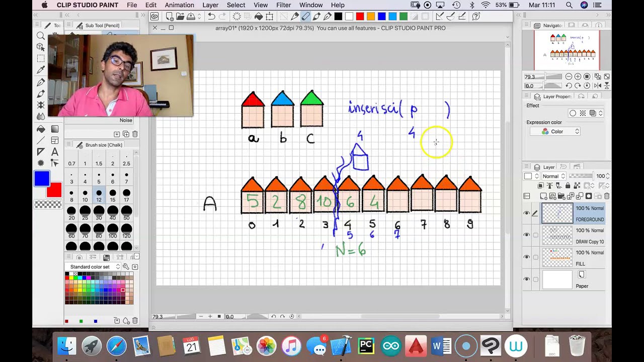The width and height of the screenshot is (644, 362).
Task: Adjust the layer opacity slider
Action: (581, 176)
